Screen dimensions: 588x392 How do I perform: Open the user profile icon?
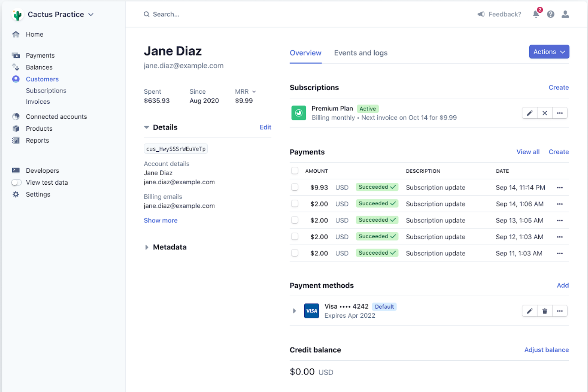coord(565,14)
